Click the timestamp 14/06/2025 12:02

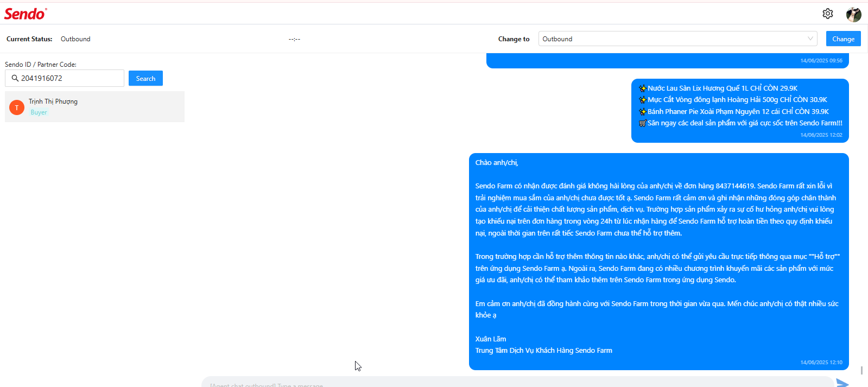click(x=821, y=135)
